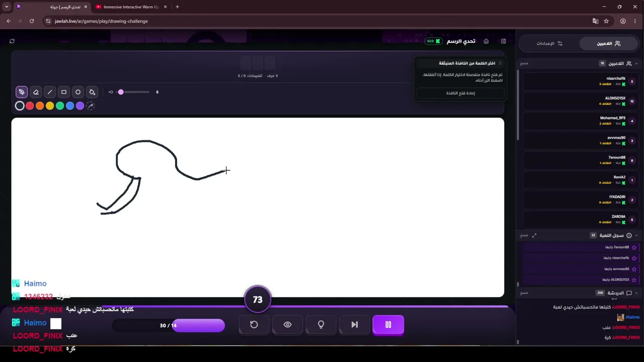The image size is (644, 362).
Task: Switch to the 'اللاعبين' players tab
Action: pos(609,44)
